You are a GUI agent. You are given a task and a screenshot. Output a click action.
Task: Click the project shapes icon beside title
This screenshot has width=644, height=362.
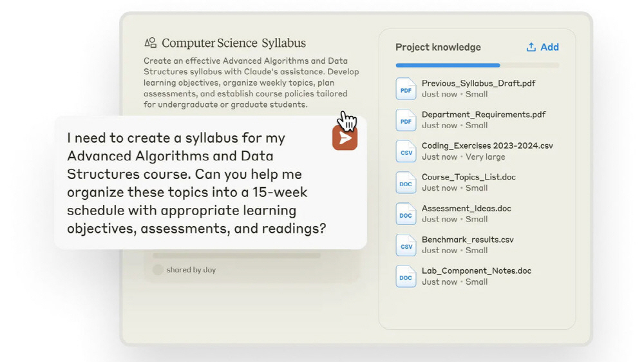[151, 43]
